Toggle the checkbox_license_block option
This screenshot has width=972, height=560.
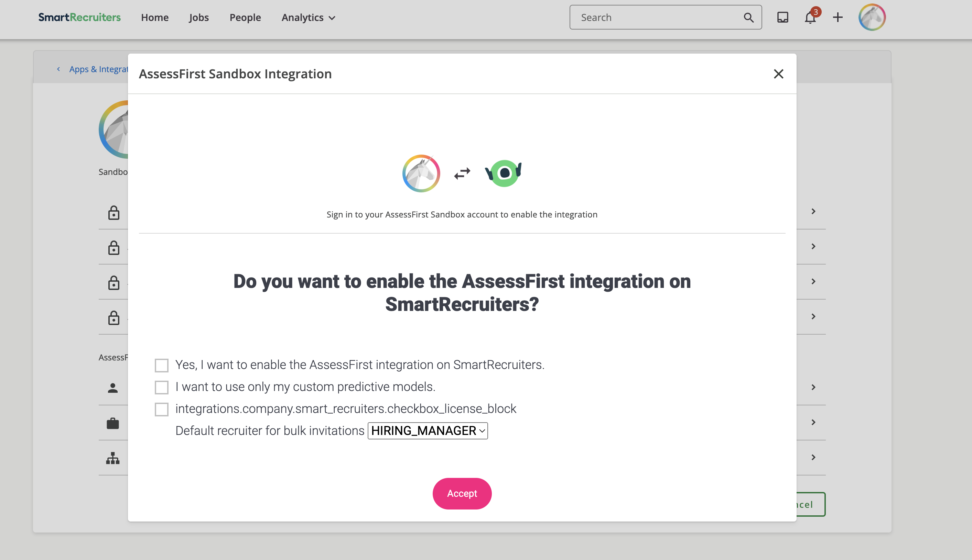[x=161, y=409]
